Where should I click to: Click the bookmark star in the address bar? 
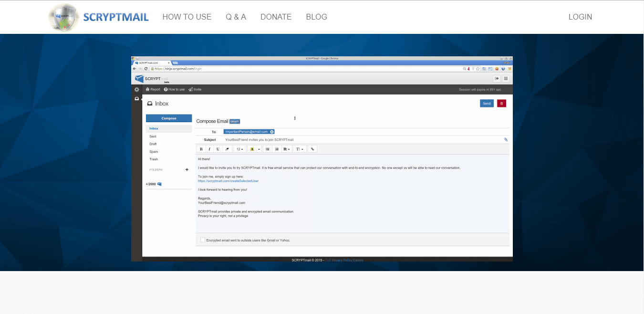pyautogui.click(x=478, y=69)
